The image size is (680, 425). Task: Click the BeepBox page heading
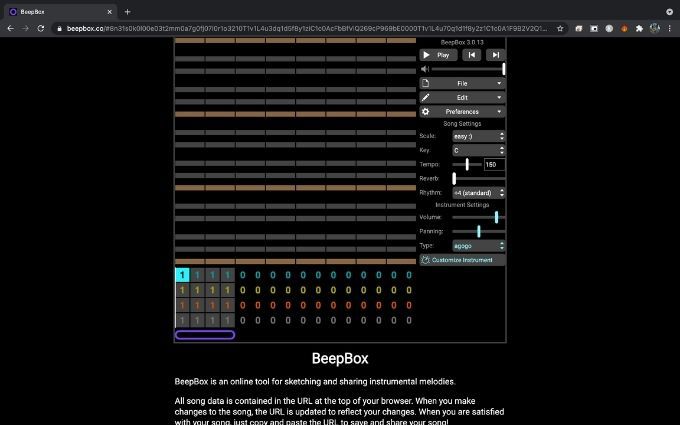coord(340,359)
